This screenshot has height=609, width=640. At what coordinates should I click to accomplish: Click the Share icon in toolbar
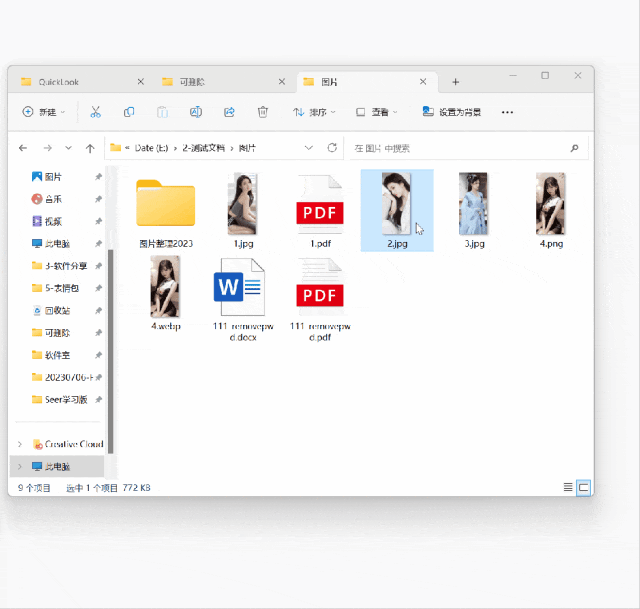coord(229,112)
